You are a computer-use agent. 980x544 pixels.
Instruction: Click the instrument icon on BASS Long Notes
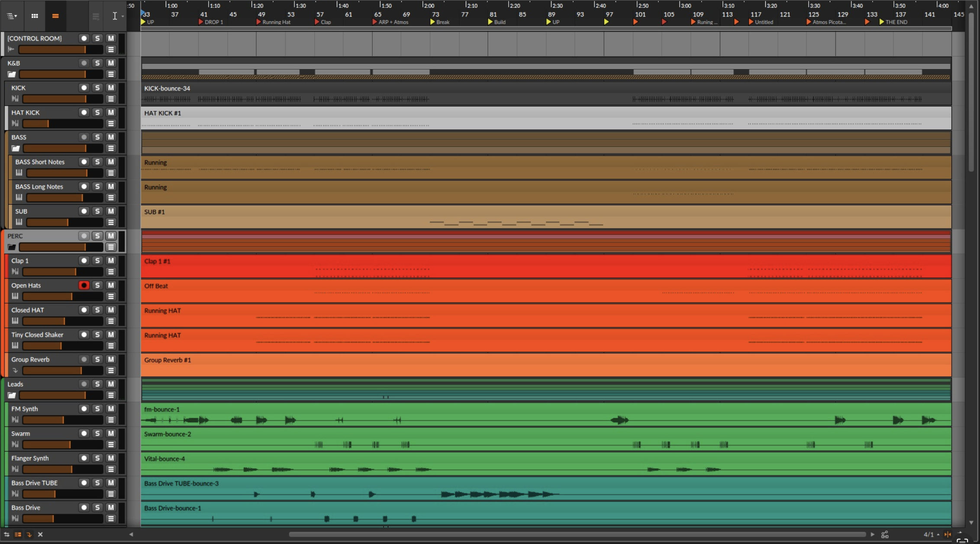[x=19, y=198]
